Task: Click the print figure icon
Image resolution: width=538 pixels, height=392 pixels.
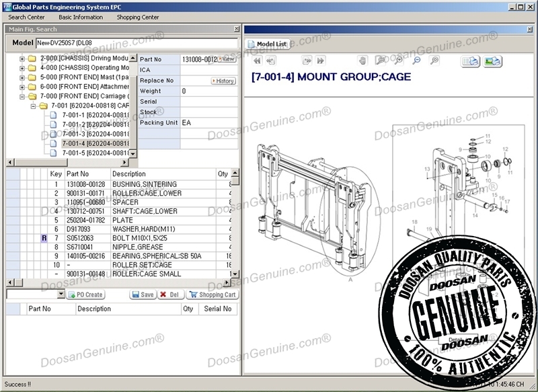Action: coord(470,61)
